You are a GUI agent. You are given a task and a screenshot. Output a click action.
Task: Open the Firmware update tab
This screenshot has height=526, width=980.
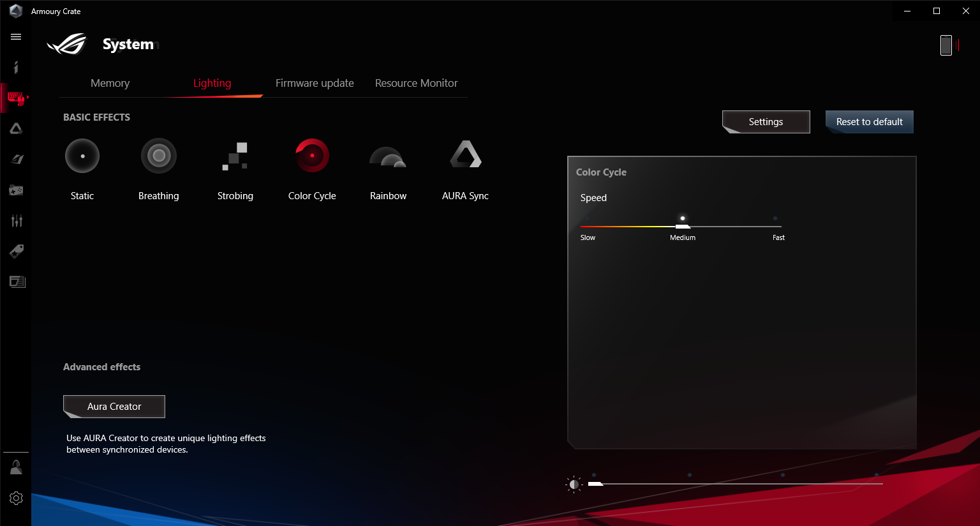(x=315, y=83)
